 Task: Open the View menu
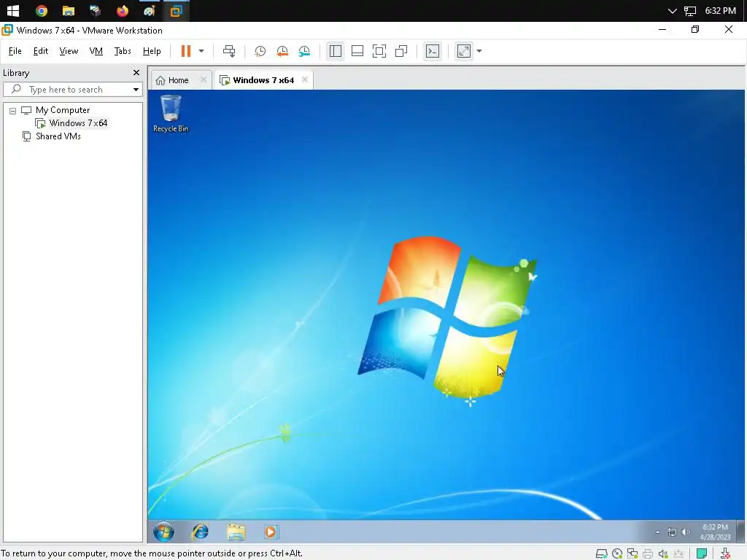69,51
